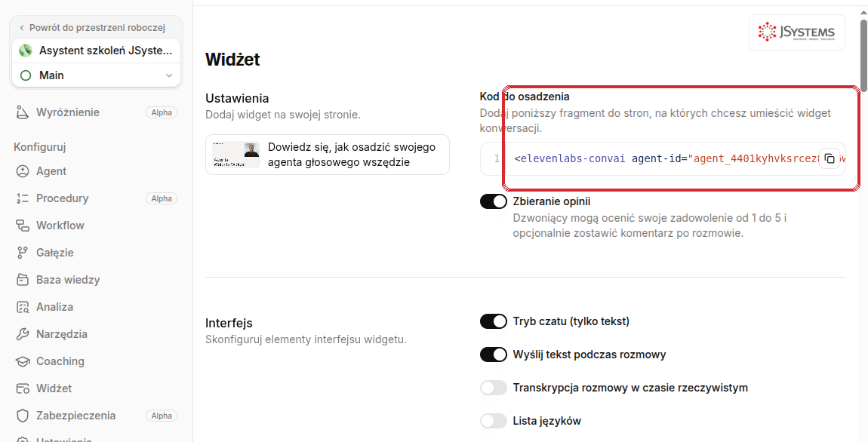This screenshot has height=442, width=868.
Task: Click the Analiza icon in sidebar
Action: click(22, 307)
